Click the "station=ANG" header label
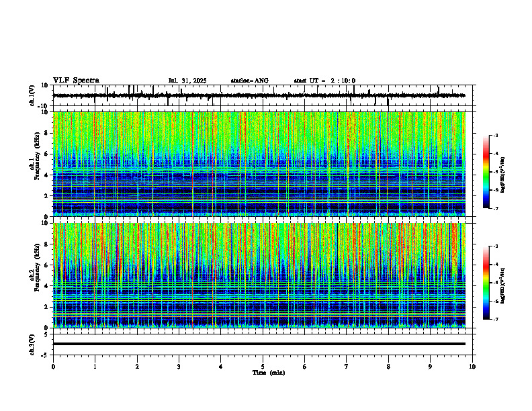This screenshot has height=411, width=532. point(250,81)
